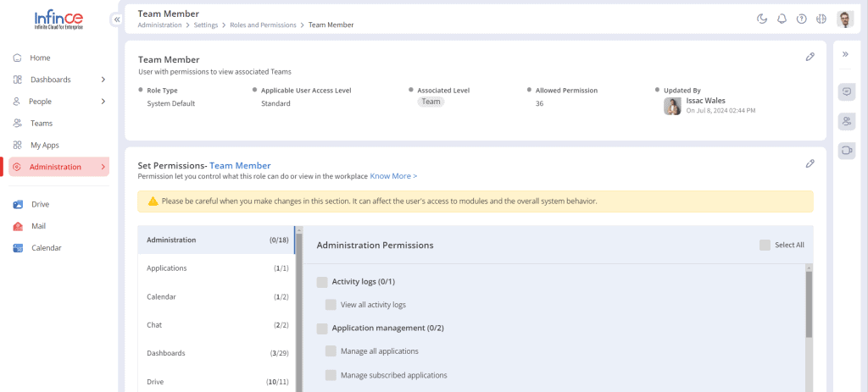The width and height of the screenshot is (868, 392).
Task: Open the Know More link
Action: (393, 176)
